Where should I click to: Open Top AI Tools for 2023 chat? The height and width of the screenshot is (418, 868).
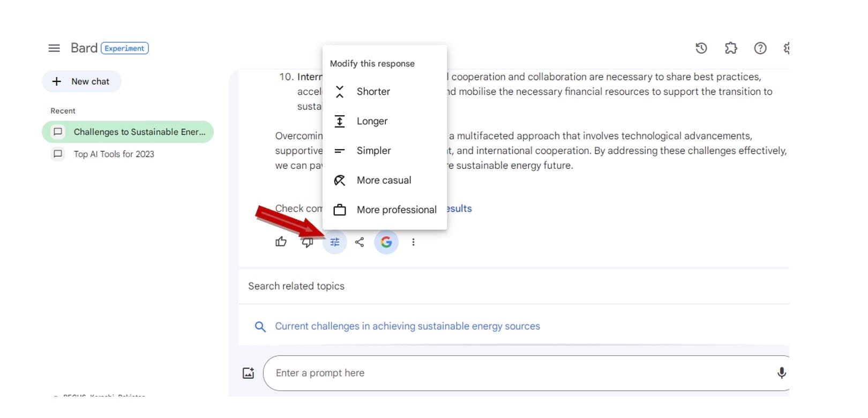click(x=114, y=154)
